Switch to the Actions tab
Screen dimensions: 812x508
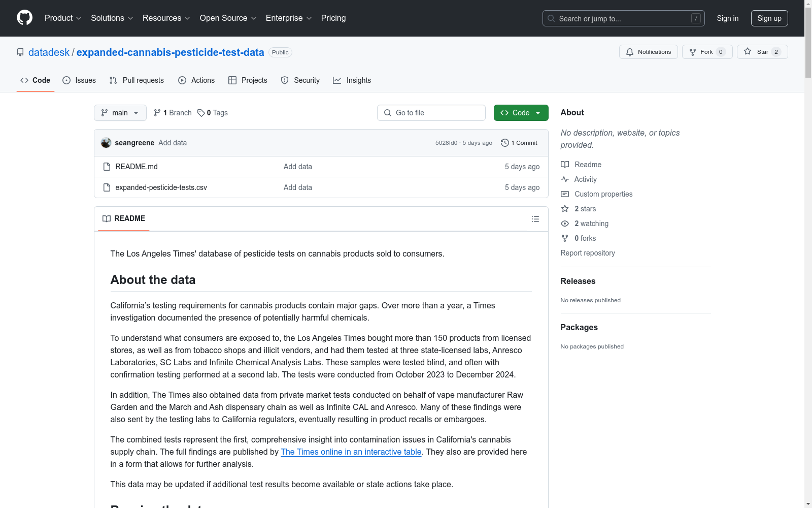pos(196,80)
